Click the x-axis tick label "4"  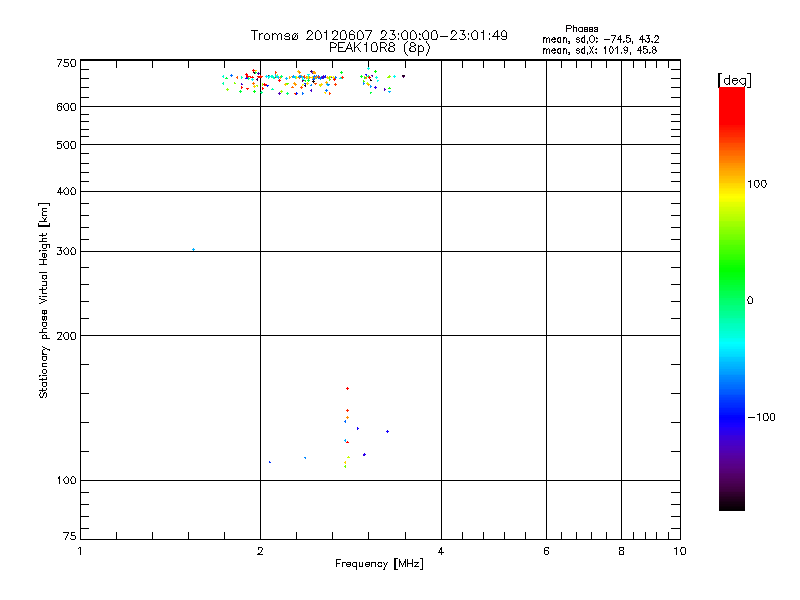coord(441,551)
